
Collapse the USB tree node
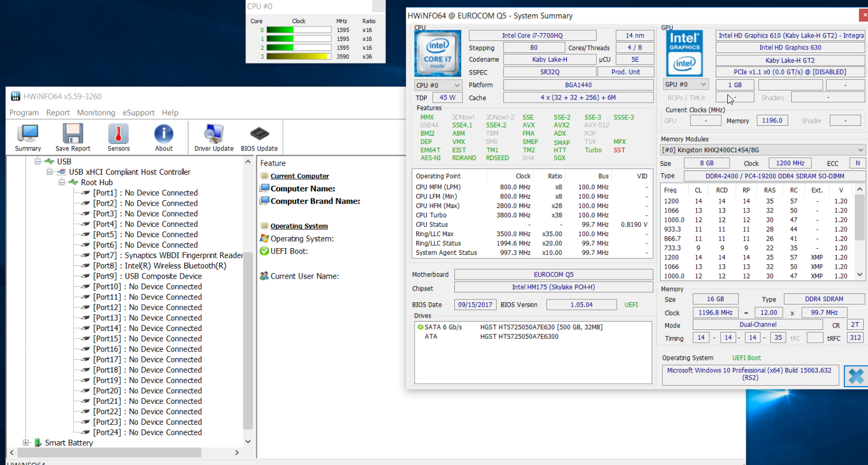coord(37,162)
